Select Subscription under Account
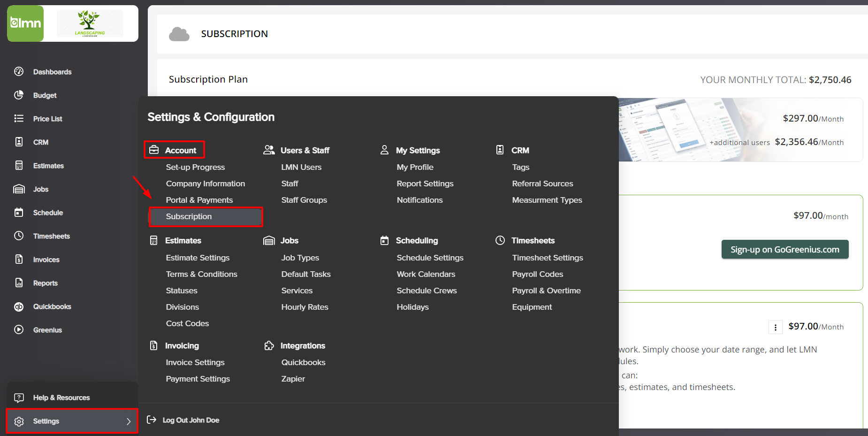Image resolution: width=868 pixels, height=436 pixels. [206, 216]
